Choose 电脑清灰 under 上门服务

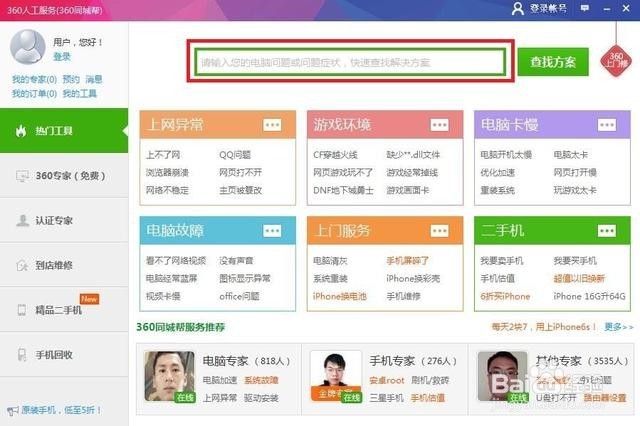330,261
